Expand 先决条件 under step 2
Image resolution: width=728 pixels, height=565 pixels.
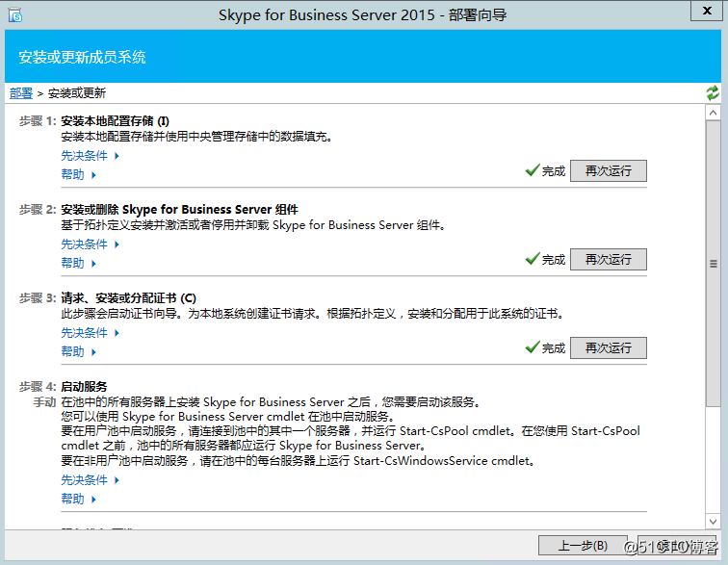click(91, 244)
